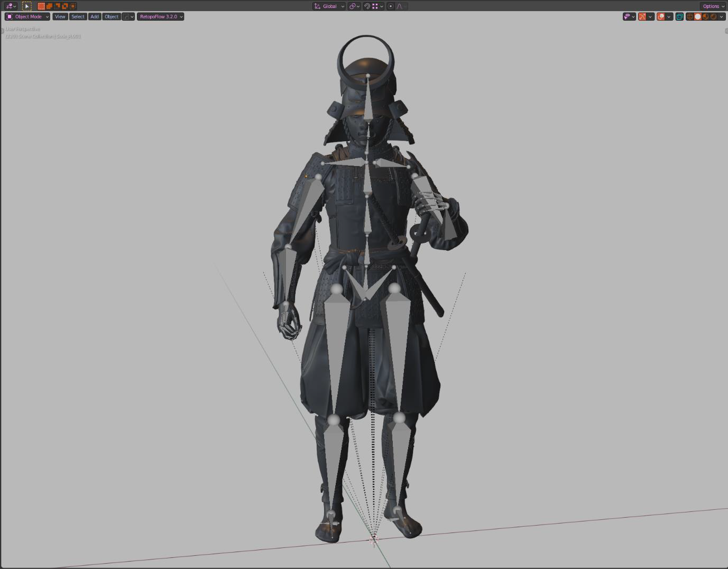Switch to Wireframe viewport shading
This screenshot has width=728, height=569.
pyautogui.click(x=690, y=16)
